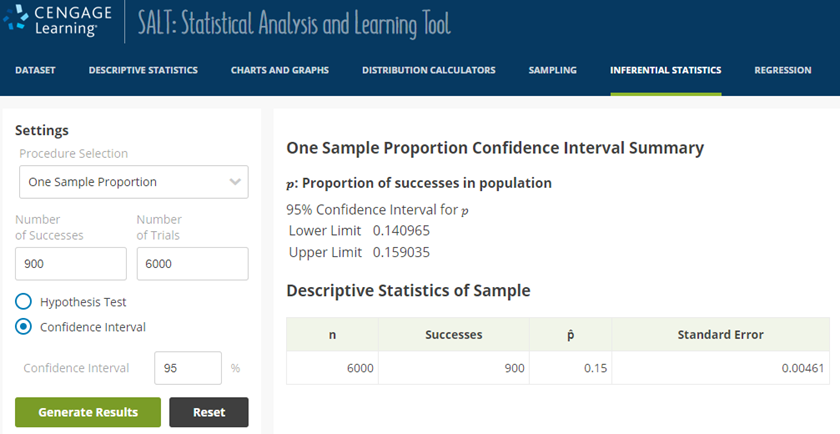840x434 pixels.
Task: Click the Reset button
Action: 208,412
